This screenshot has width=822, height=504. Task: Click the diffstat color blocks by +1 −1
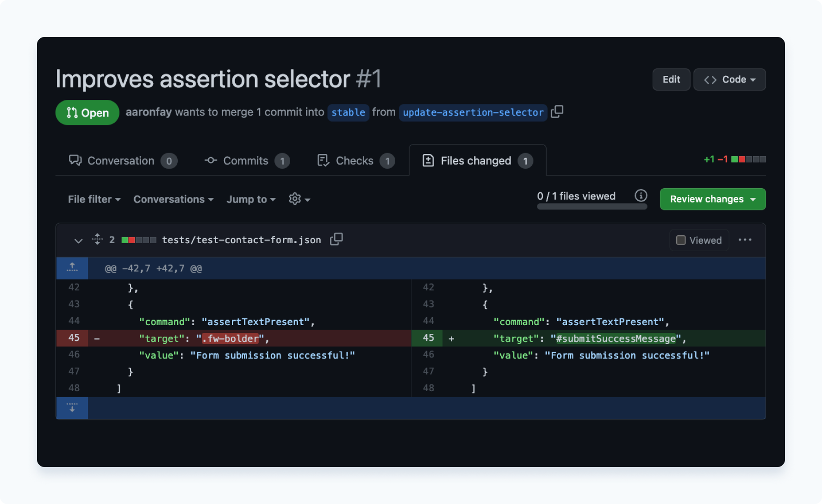pyautogui.click(x=748, y=160)
